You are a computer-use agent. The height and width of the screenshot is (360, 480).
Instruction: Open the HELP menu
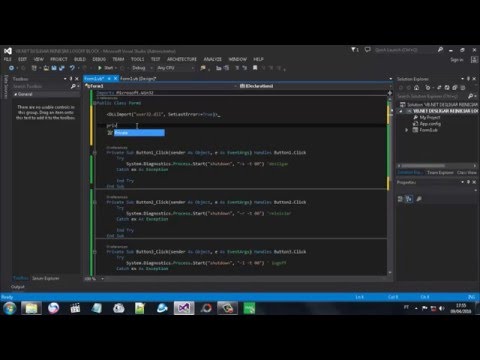point(258,59)
